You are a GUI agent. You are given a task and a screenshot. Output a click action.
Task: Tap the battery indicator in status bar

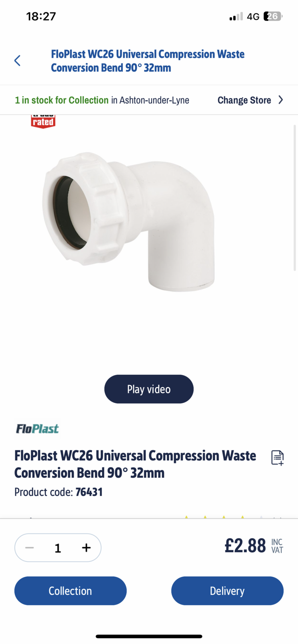(273, 17)
